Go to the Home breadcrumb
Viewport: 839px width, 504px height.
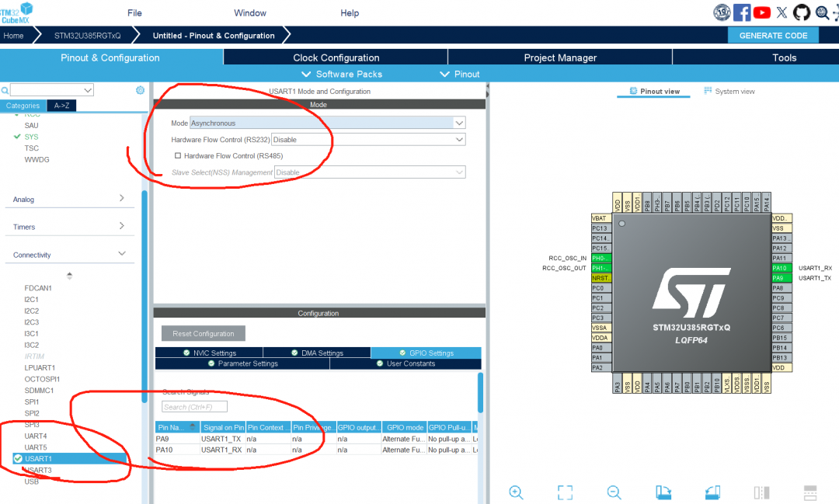coord(14,35)
